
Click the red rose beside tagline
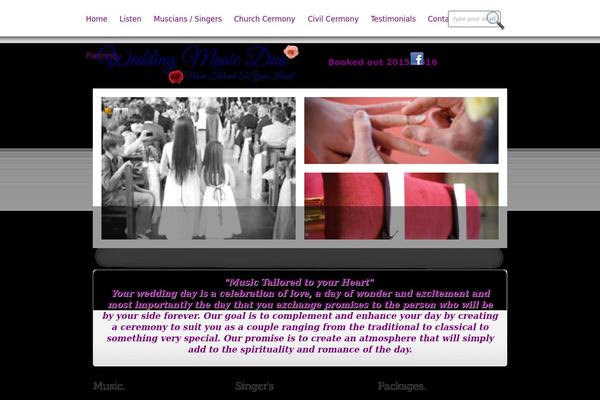176,77
